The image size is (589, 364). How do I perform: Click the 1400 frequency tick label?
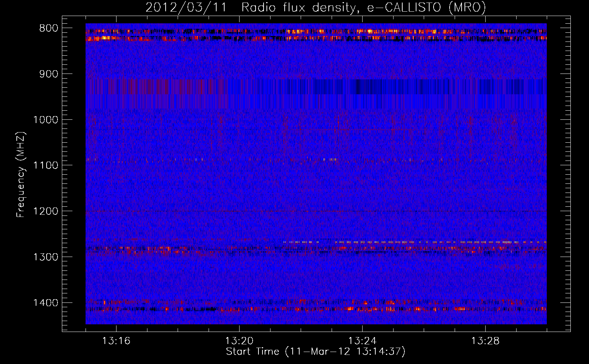[x=46, y=303]
